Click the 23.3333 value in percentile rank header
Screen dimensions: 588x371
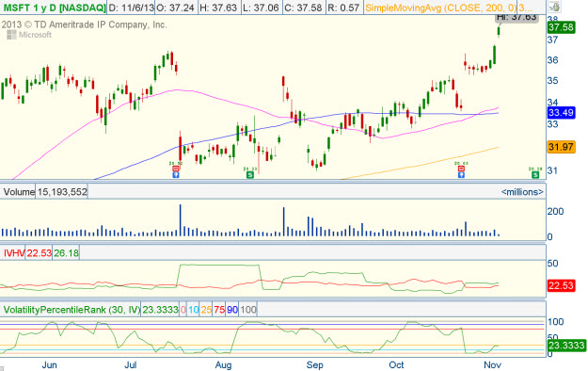(x=160, y=310)
